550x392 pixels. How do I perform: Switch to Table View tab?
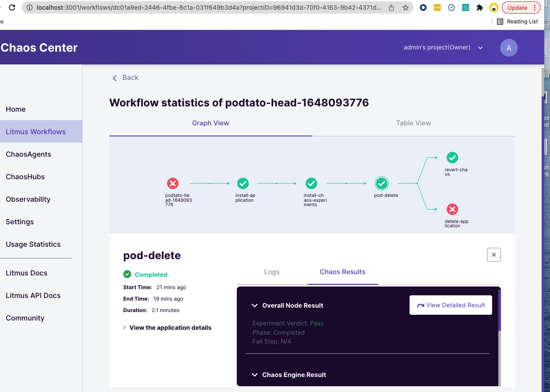click(x=413, y=124)
